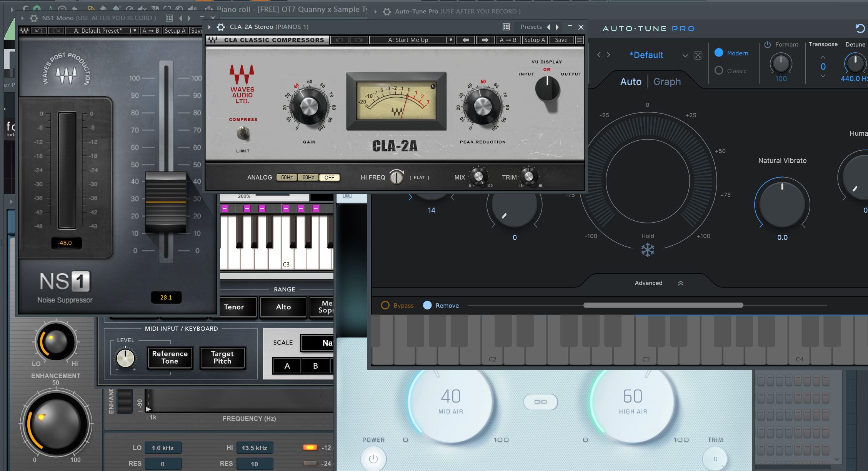This screenshot has width=868, height=471.
Task: Flip the Compress/Limit toggle switch
Action: tap(243, 134)
